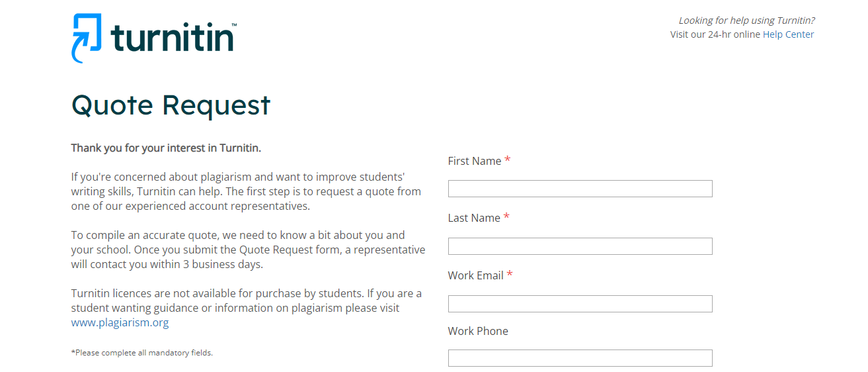The image size is (868, 372).
Task: Click the "Visit our 24-hr online" text
Action: coord(715,34)
